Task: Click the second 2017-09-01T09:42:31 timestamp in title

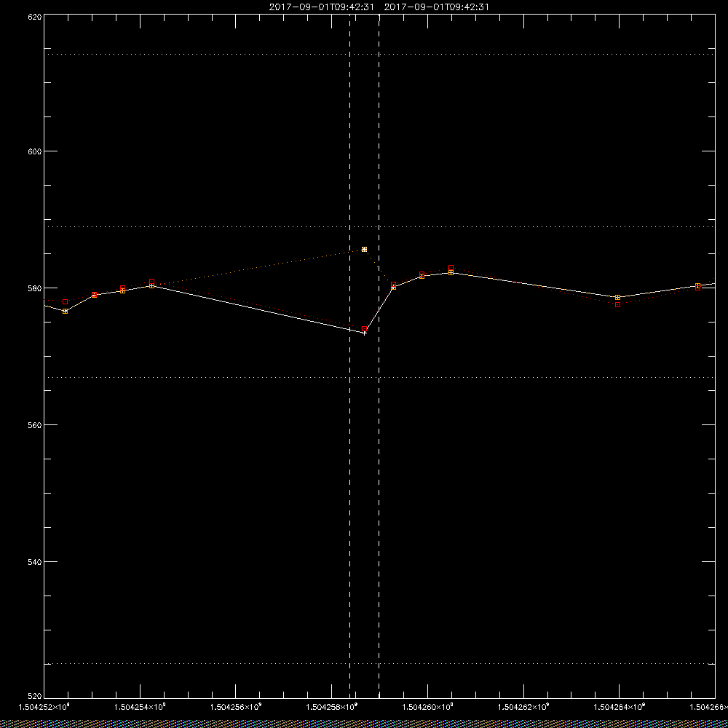Action: point(436,7)
